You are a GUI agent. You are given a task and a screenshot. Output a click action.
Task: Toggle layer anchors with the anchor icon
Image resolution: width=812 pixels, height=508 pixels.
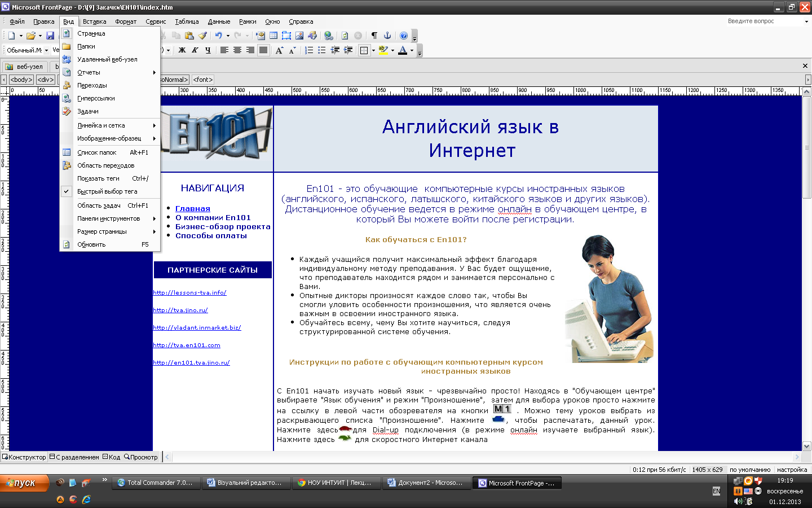[387, 36]
